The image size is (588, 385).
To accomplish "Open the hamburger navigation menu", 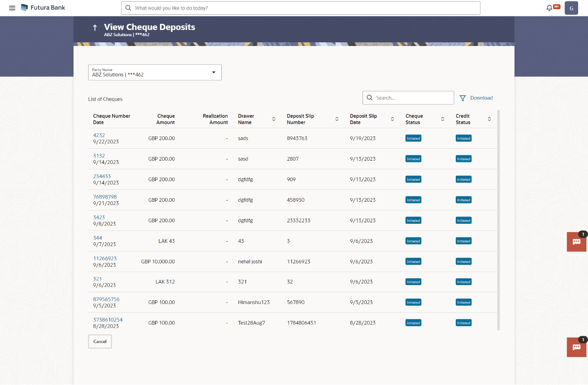I will 12,8.
